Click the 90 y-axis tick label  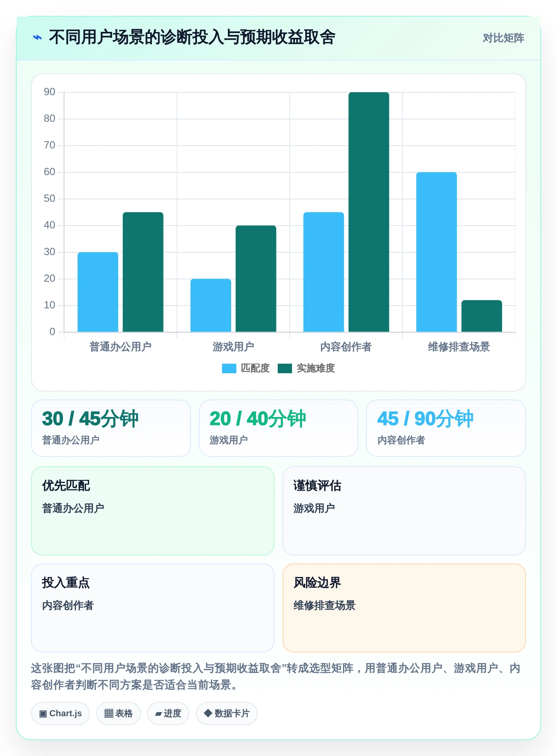click(50, 92)
